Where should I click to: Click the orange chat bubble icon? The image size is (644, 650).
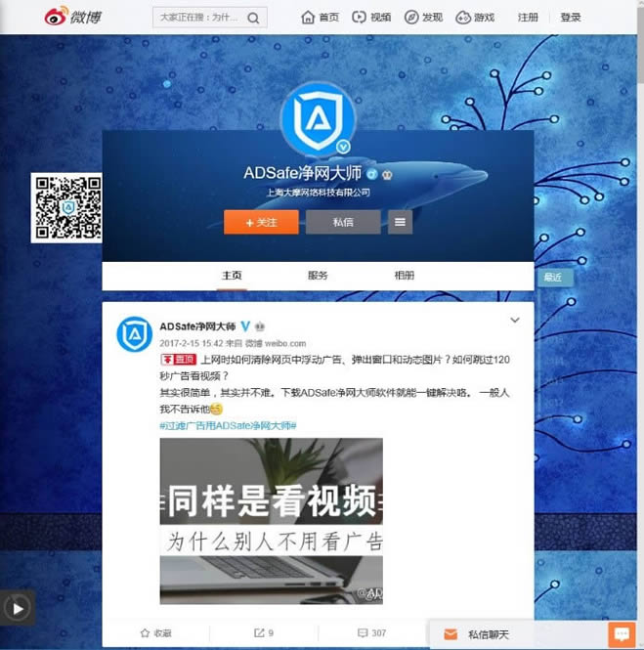click(x=621, y=634)
